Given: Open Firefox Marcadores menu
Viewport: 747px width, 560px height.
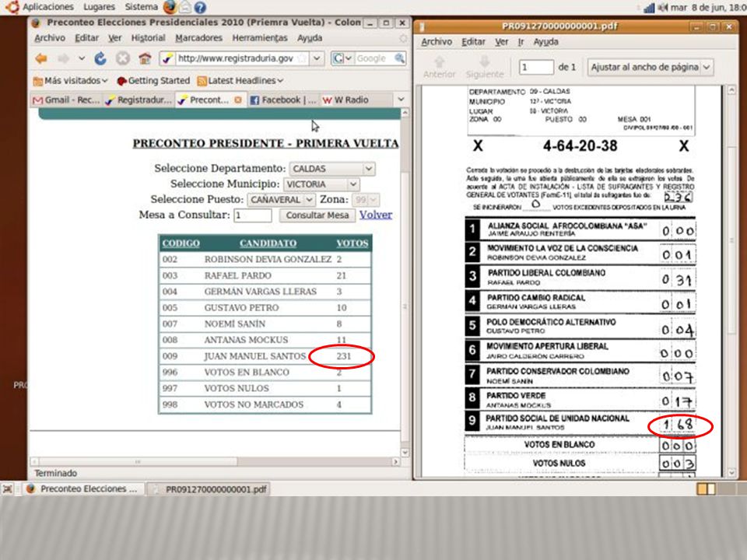Looking at the screenshot, I should point(198,38).
